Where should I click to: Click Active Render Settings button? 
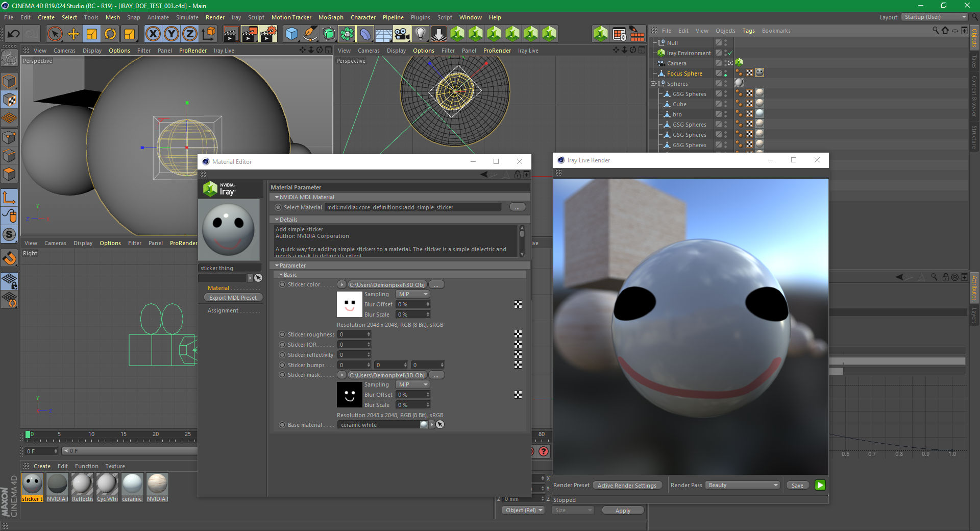[627, 486]
